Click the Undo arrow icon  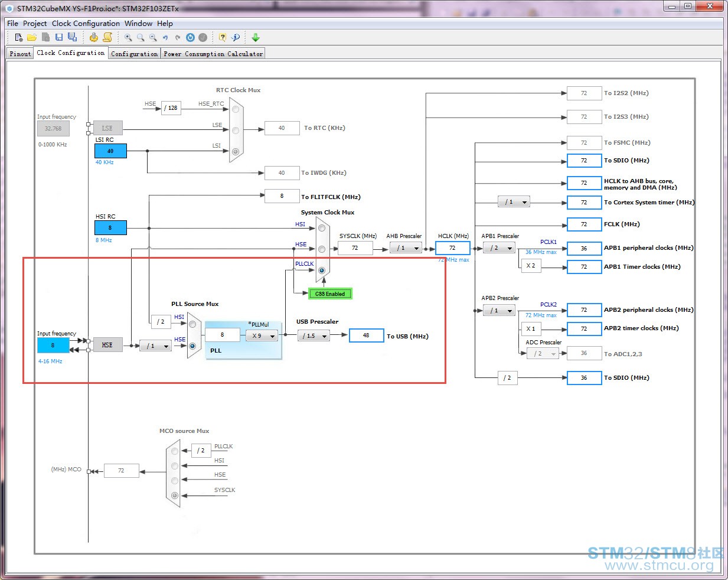[165, 37]
